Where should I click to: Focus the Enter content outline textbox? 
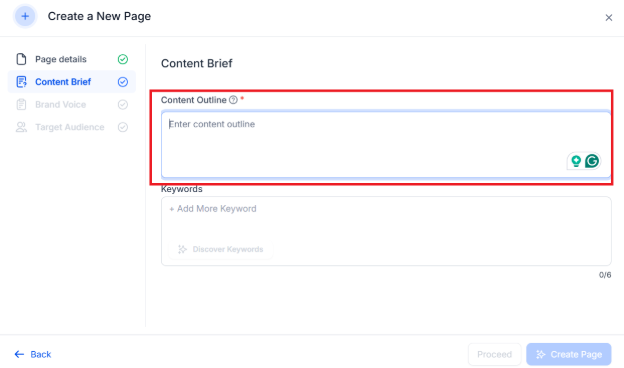(386, 144)
